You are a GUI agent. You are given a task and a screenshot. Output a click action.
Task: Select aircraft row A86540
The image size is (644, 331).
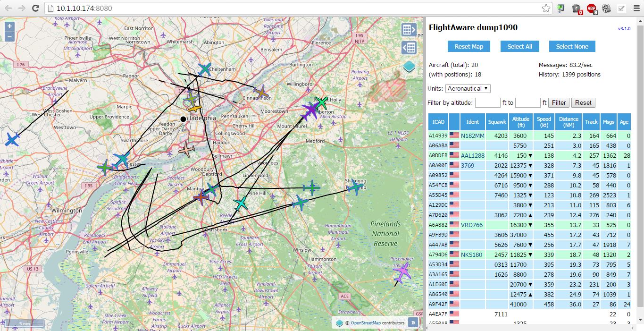(529, 294)
